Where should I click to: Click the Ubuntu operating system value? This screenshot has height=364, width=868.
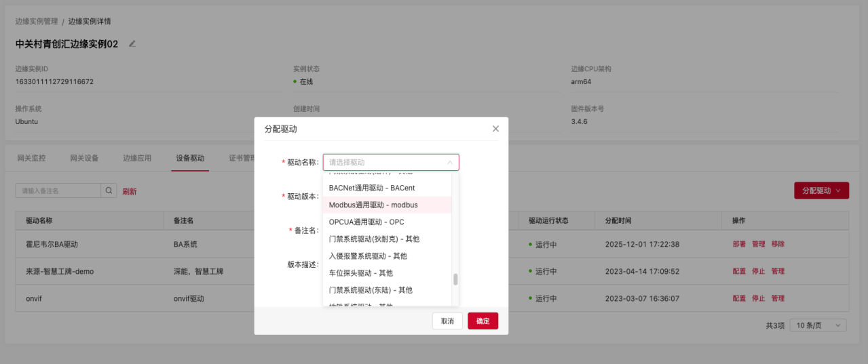(x=26, y=121)
